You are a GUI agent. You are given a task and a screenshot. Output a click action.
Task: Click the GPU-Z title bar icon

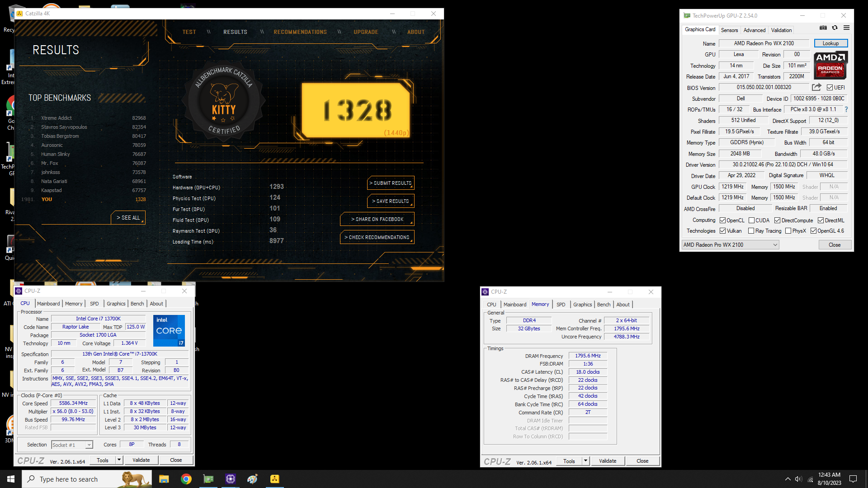(687, 16)
